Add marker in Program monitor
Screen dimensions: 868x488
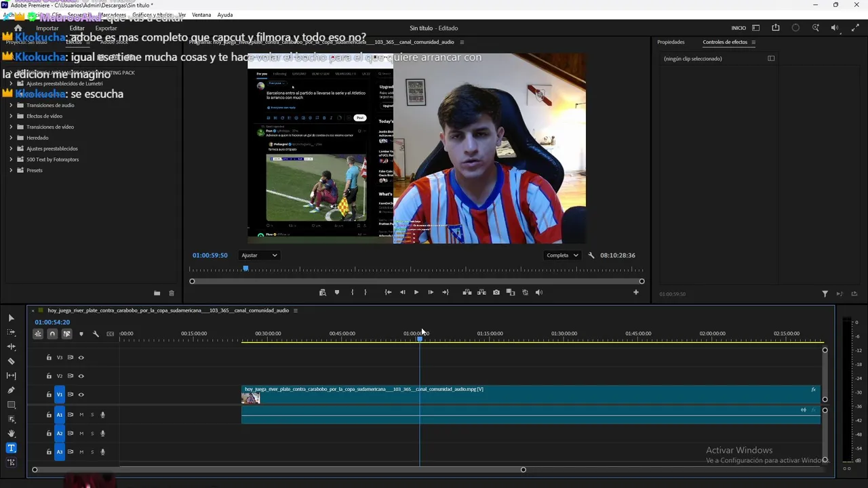pos(337,292)
